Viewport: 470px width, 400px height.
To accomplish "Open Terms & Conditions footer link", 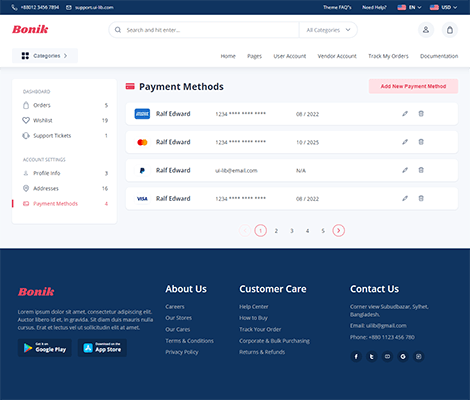I will (189, 341).
